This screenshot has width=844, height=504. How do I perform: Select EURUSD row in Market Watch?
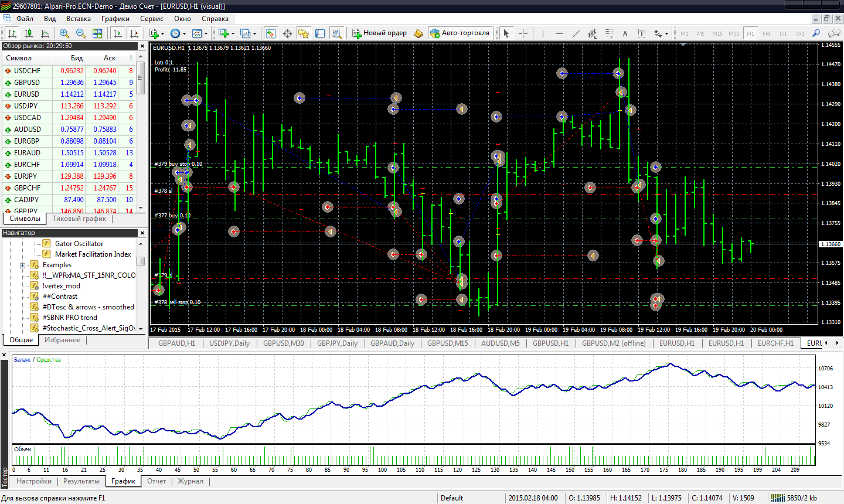pyautogui.click(x=27, y=94)
